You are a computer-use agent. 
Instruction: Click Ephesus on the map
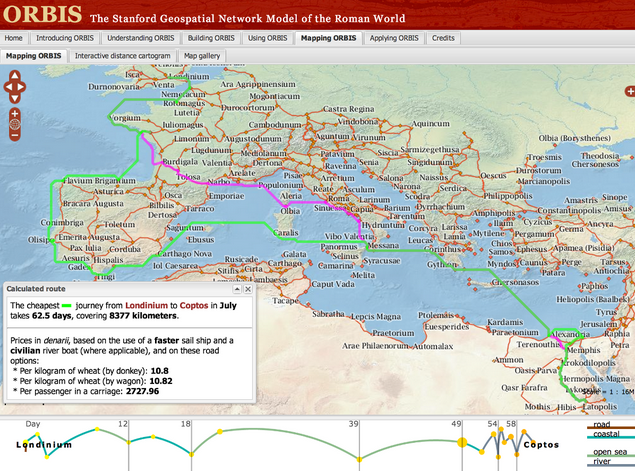532,249
